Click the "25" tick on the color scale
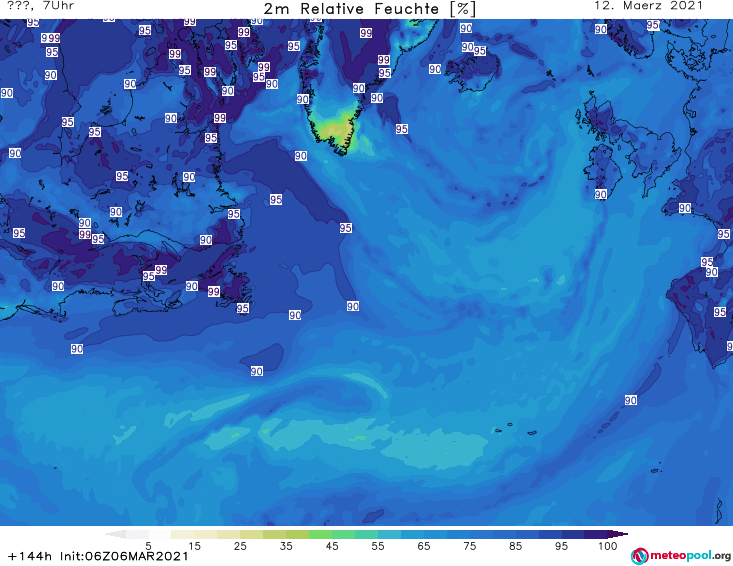Viewport: 733px width, 566px height. (x=240, y=546)
